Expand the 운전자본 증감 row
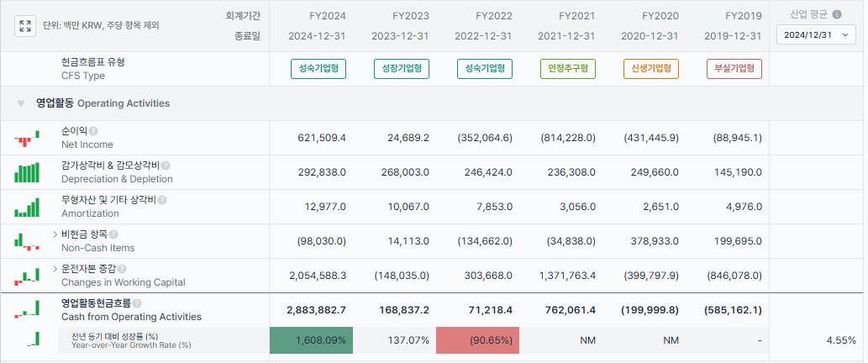 click(x=55, y=269)
